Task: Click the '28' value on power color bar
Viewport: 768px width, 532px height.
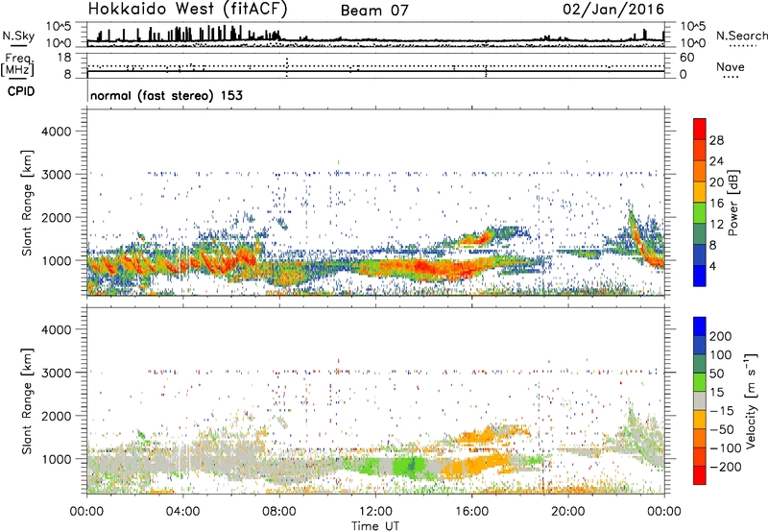Action: click(716, 140)
